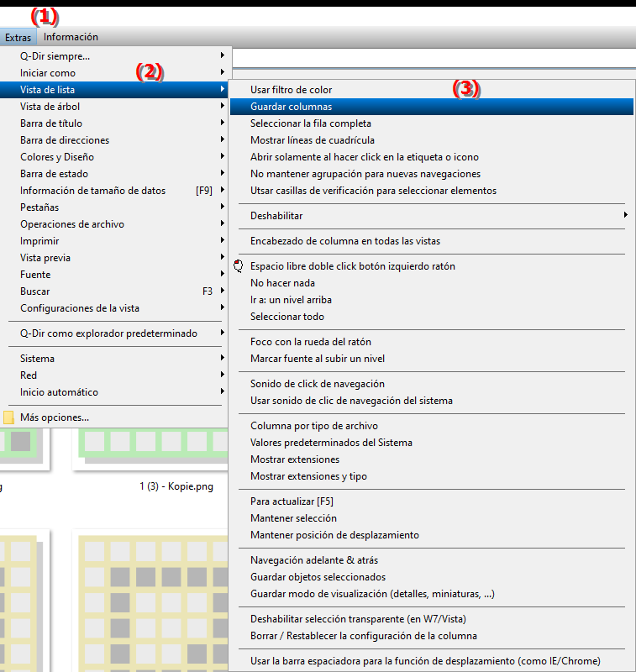Open Operaciones de archivo submenu
This screenshot has width=636, height=672.
pyautogui.click(x=115, y=224)
